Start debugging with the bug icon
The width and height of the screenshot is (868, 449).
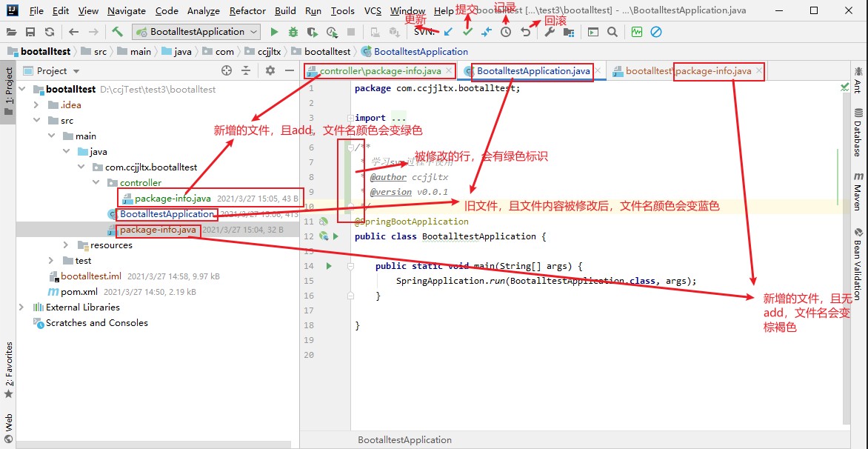(x=293, y=32)
